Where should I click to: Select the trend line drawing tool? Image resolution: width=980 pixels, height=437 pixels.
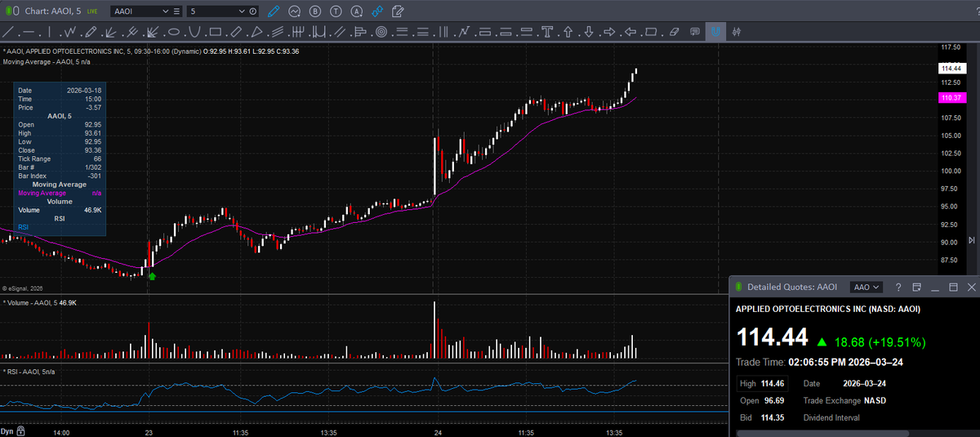click(x=8, y=33)
